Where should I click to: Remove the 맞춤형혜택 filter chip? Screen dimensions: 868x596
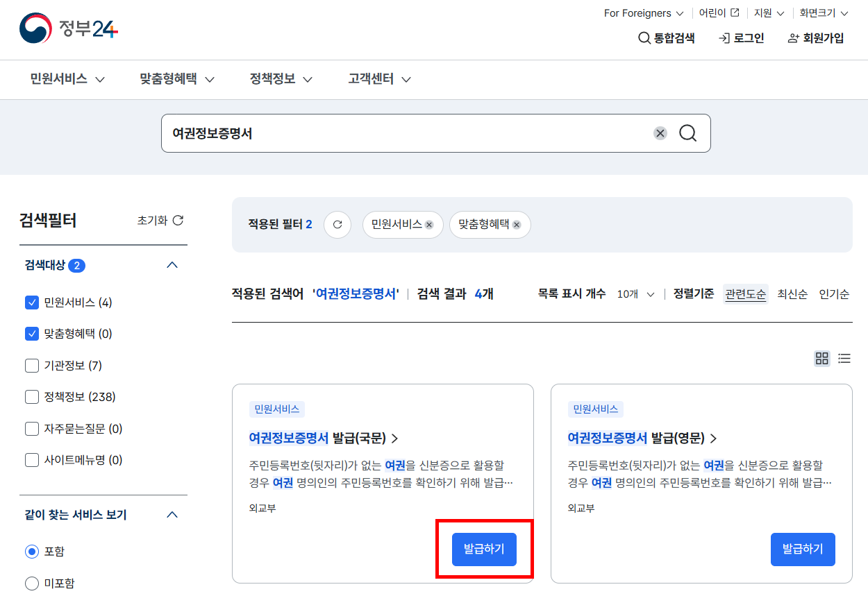517,225
